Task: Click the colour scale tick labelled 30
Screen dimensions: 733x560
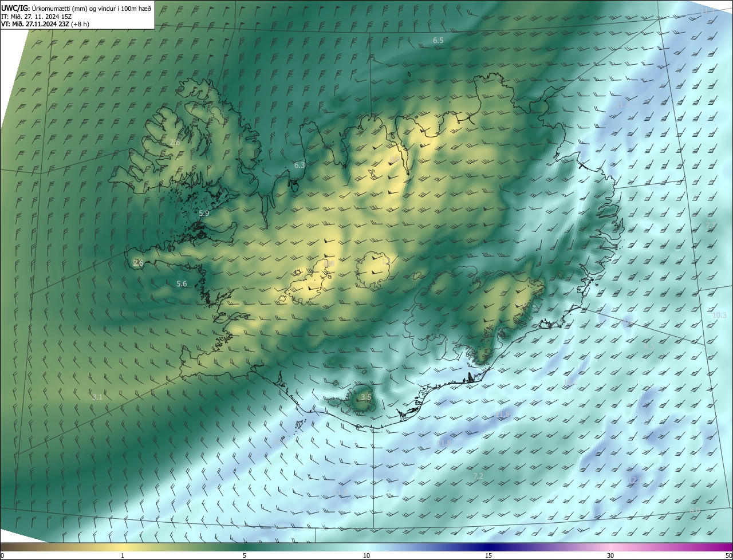Action: (610, 556)
